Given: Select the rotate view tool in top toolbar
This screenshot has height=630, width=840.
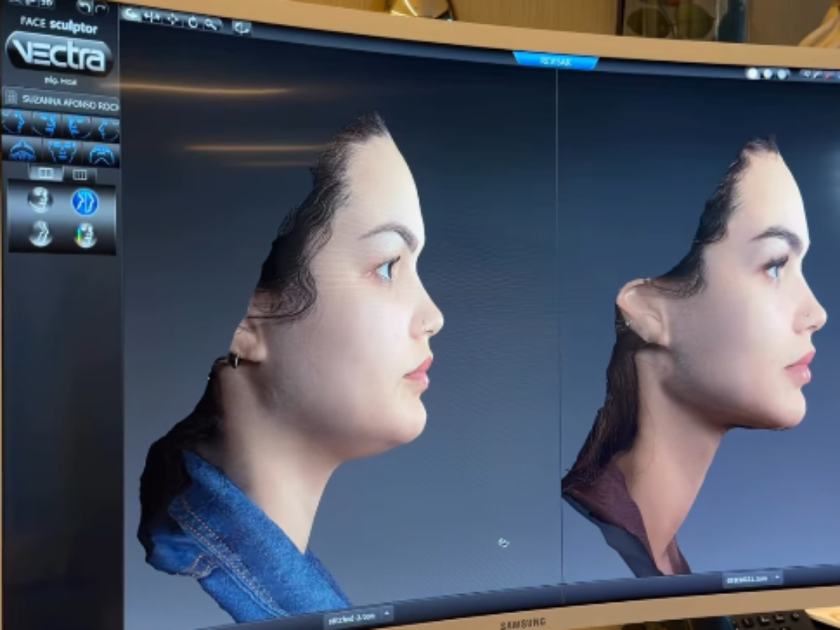Looking at the screenshot, I should (x=192, y=22).
